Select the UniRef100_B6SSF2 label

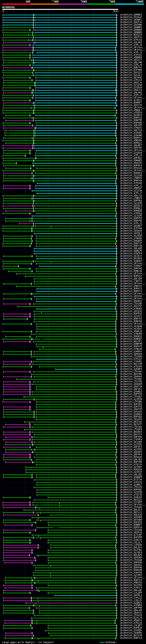(x=131, y=342)
